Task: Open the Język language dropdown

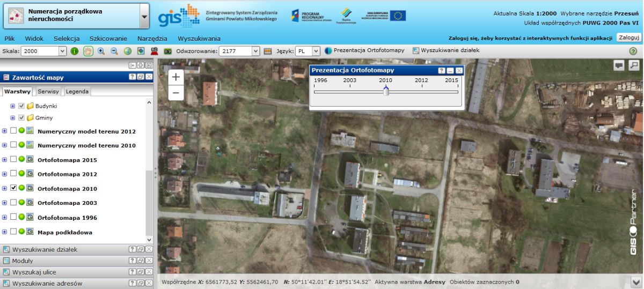Action: tap(315, 51)
